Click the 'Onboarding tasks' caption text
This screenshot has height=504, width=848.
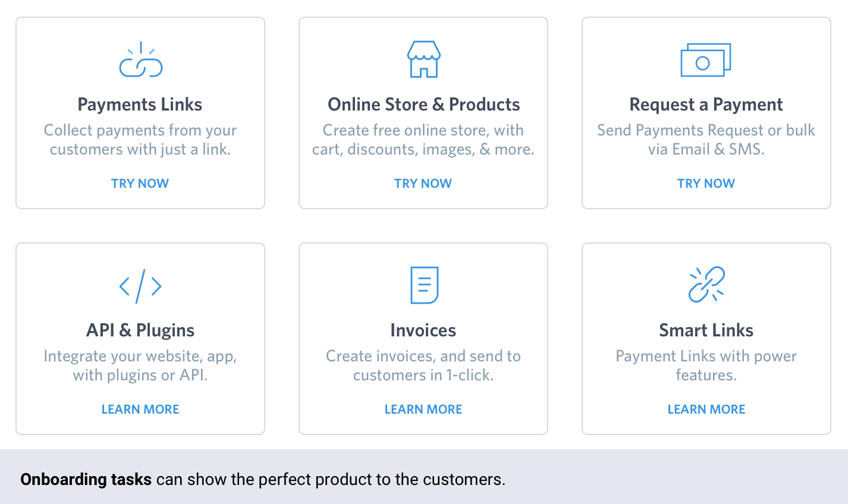coord(263,480)
